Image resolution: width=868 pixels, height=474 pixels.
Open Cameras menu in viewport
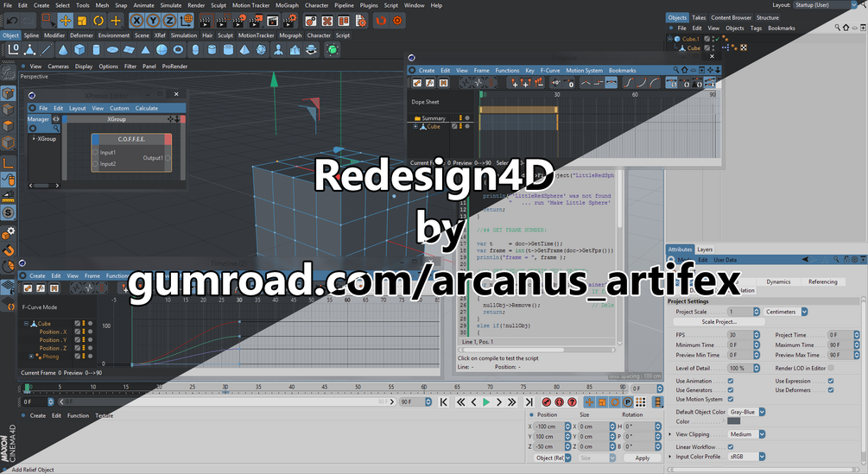tap(58, 66)
